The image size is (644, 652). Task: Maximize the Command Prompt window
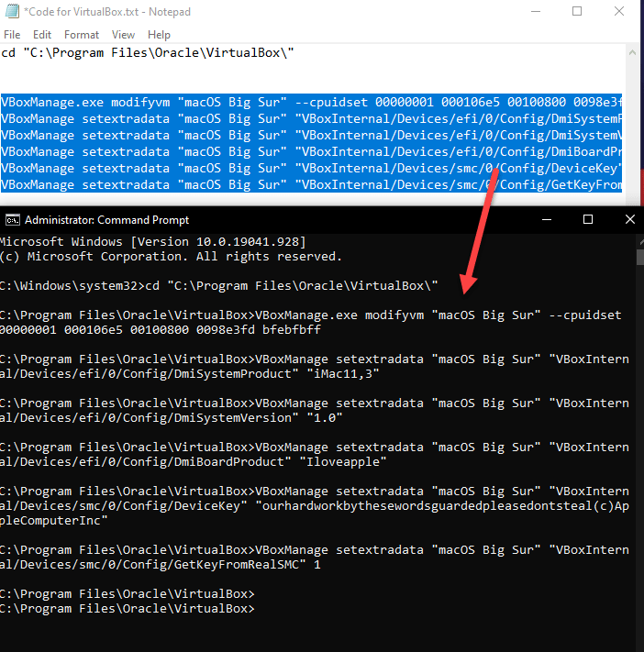coord(588,219)
